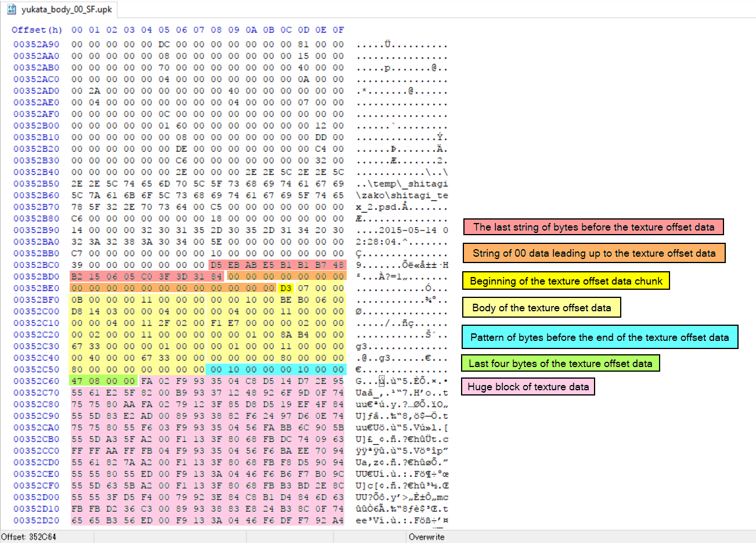Click byte DC in row 00352A90
756x543 pixels.
point(164,44)
